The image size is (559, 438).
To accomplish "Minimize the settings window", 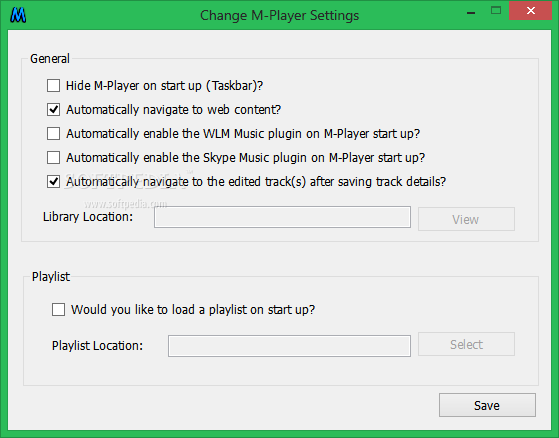I will click(471, 13).
